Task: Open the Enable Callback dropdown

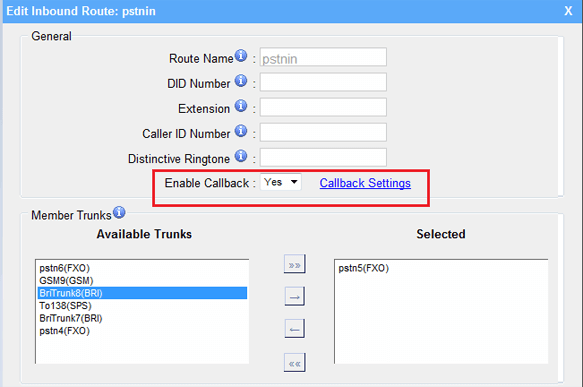Action: click(281, 182)
